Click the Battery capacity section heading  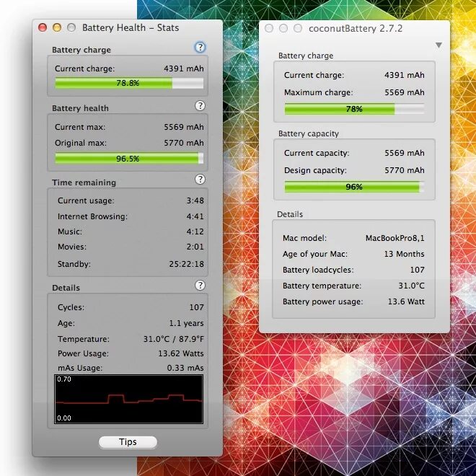click(x=309, y=134)
